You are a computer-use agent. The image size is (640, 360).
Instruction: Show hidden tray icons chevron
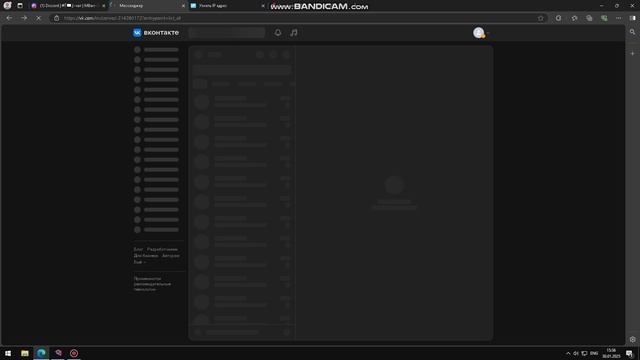click(x=568, y=353)
